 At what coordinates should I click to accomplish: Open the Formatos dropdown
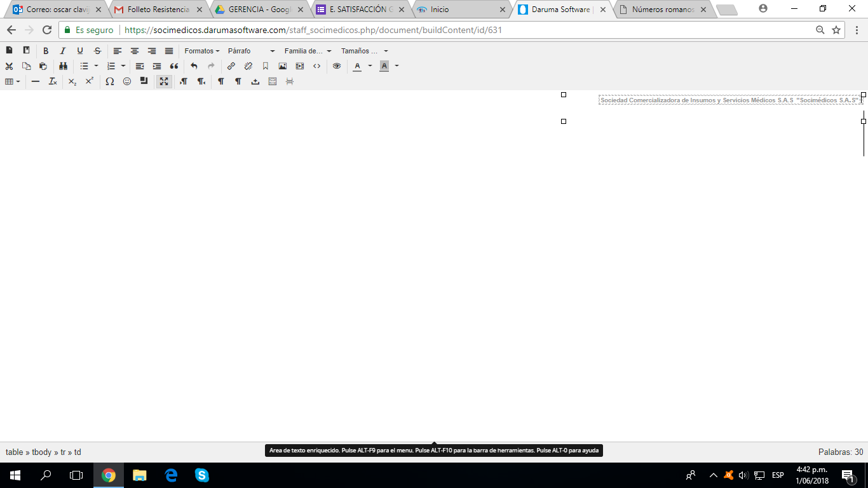201,51
